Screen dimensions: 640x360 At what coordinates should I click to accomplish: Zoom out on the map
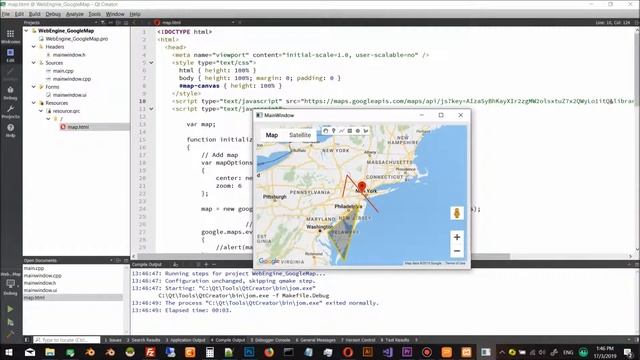pyautogui.click(x=457, y=251)
